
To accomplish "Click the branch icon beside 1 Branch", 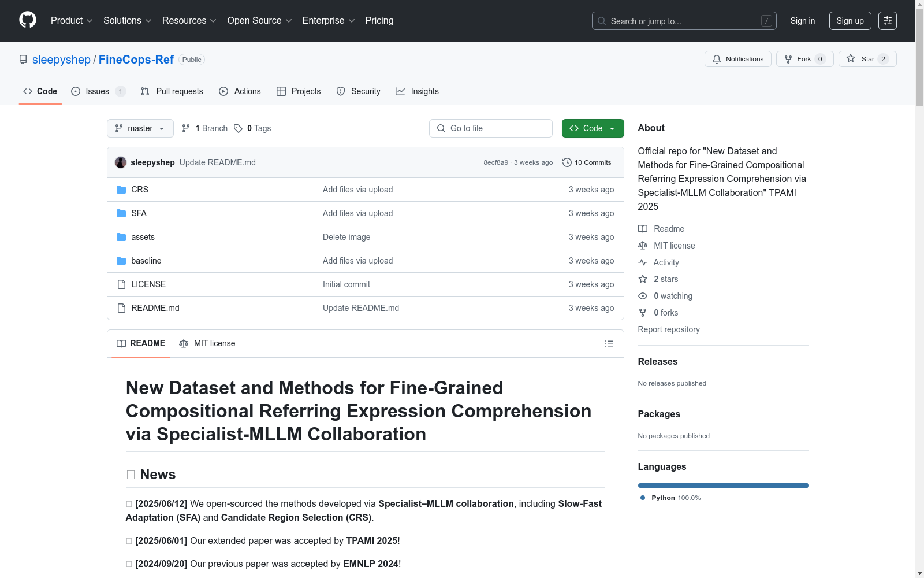I will point(186,128).
